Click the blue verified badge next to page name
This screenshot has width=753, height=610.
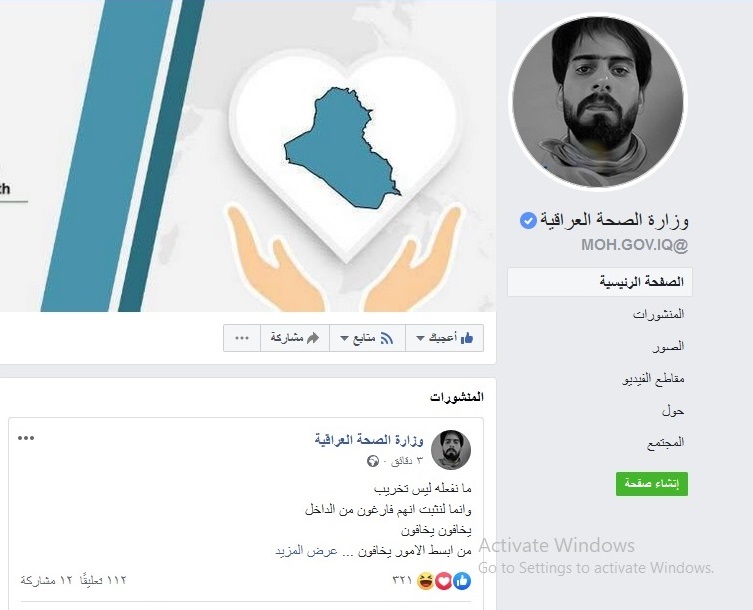528,221
